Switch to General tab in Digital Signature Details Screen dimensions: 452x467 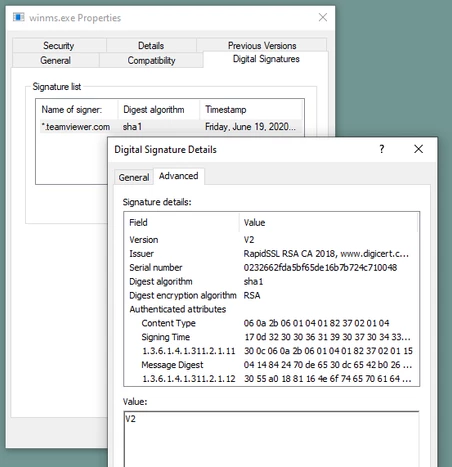tap(134, 177)
